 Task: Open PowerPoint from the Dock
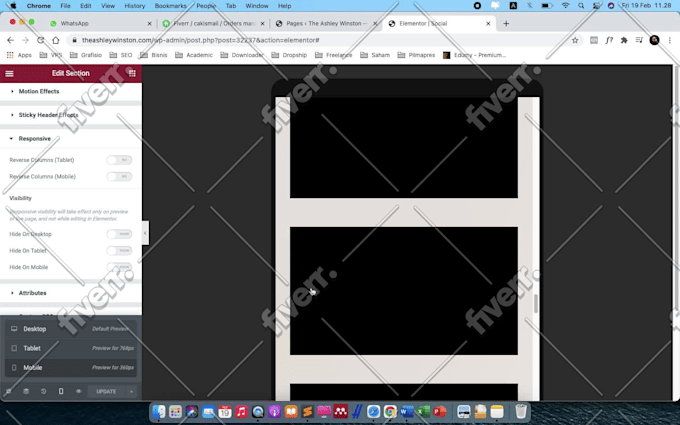click(x=440, y=412)
